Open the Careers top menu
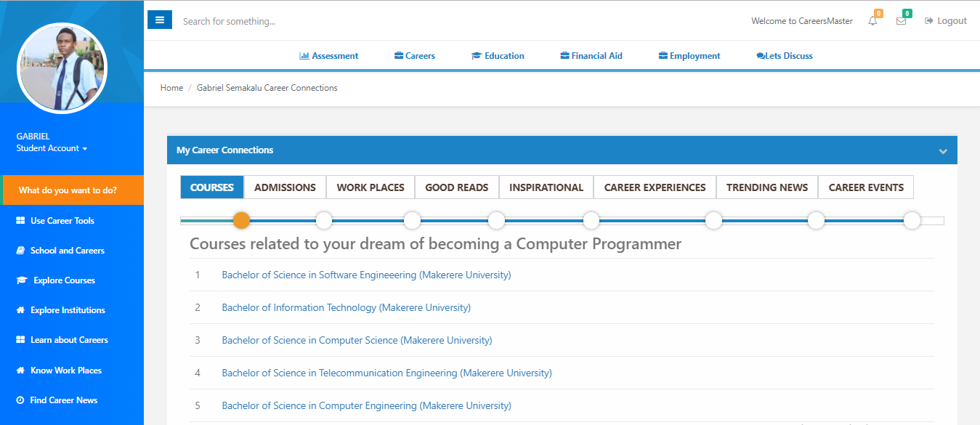 coord(415,56)
